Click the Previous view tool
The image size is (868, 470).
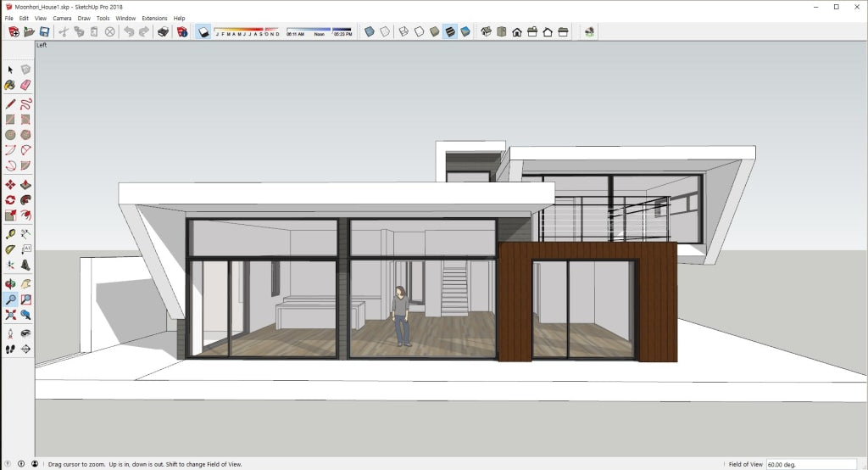point(25,315)
